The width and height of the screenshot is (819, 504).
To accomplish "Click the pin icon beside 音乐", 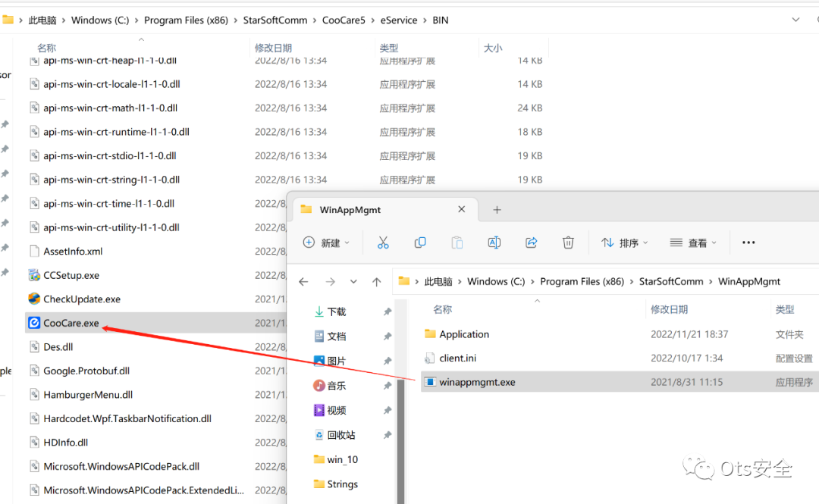I will (x=387, y=386).
